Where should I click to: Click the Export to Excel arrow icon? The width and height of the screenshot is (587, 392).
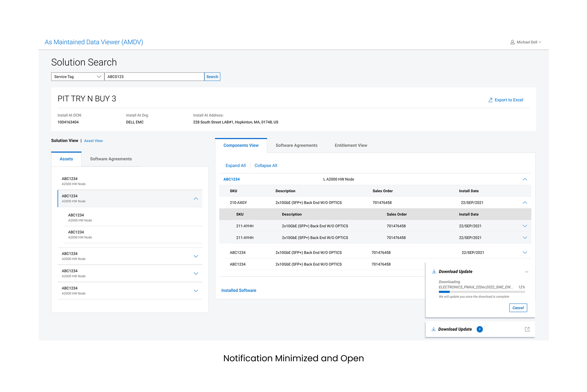coord(490,100)
